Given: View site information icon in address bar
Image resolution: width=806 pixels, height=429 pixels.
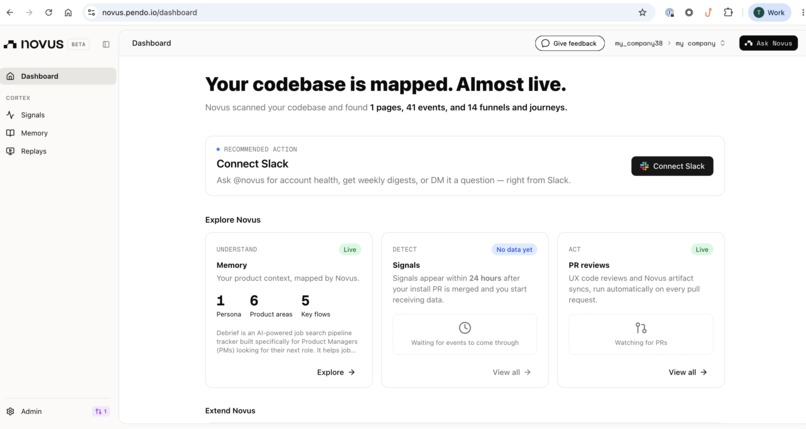Looking at the screenshot, I should coord(91,12).
